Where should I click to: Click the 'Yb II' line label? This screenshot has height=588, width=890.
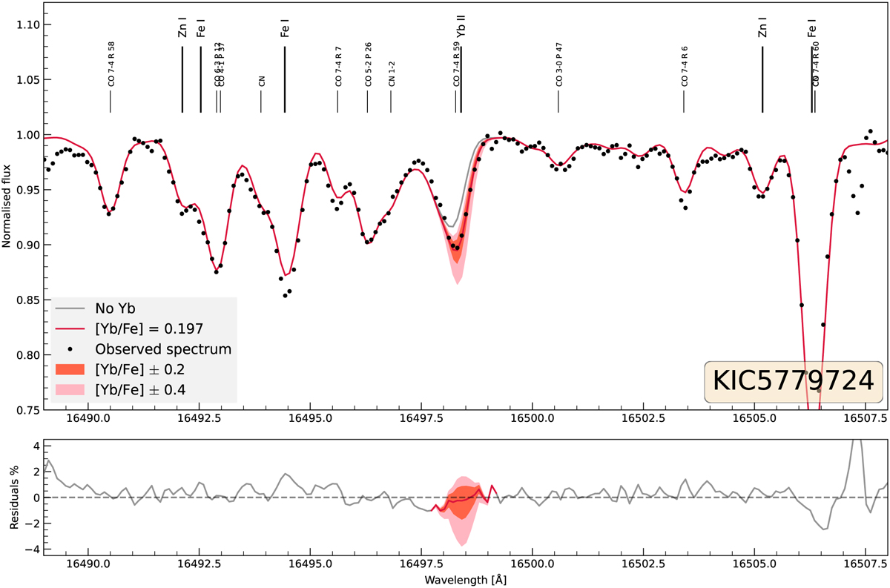pos(461,28)
